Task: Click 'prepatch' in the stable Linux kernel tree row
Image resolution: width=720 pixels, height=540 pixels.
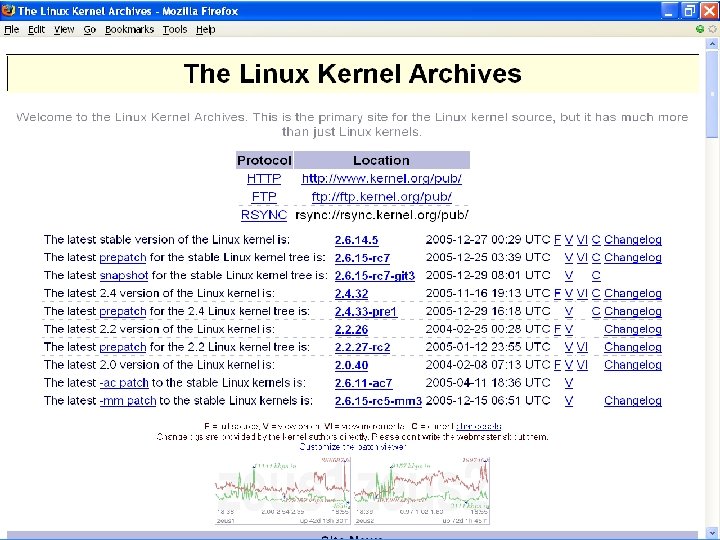Action: (123, 258)
